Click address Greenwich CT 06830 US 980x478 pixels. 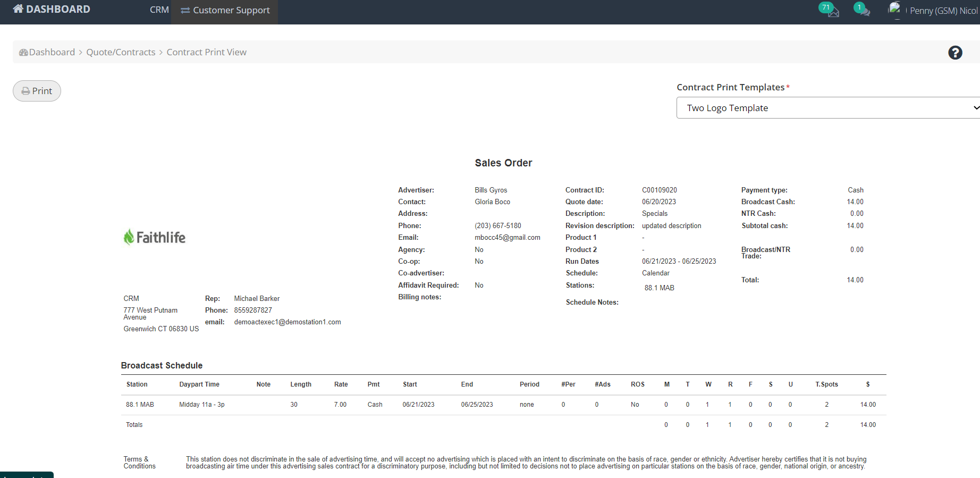tap(161, 329)
